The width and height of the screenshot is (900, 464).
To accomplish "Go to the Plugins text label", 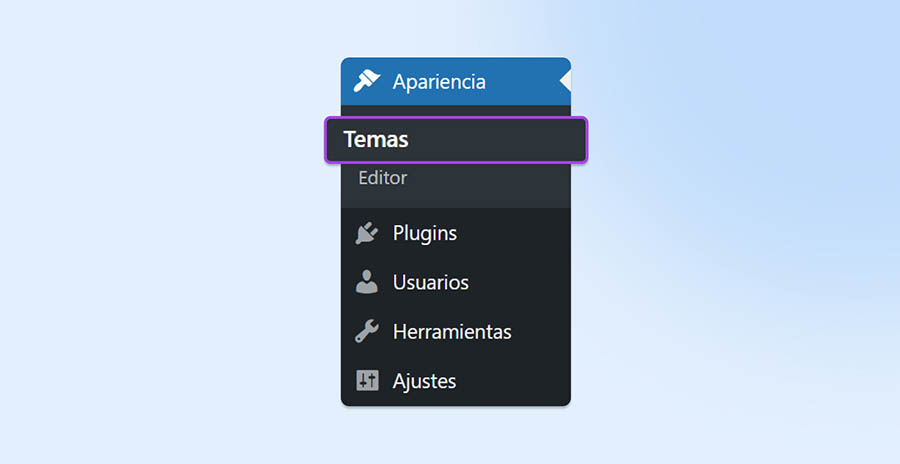I will pos(425,233).
